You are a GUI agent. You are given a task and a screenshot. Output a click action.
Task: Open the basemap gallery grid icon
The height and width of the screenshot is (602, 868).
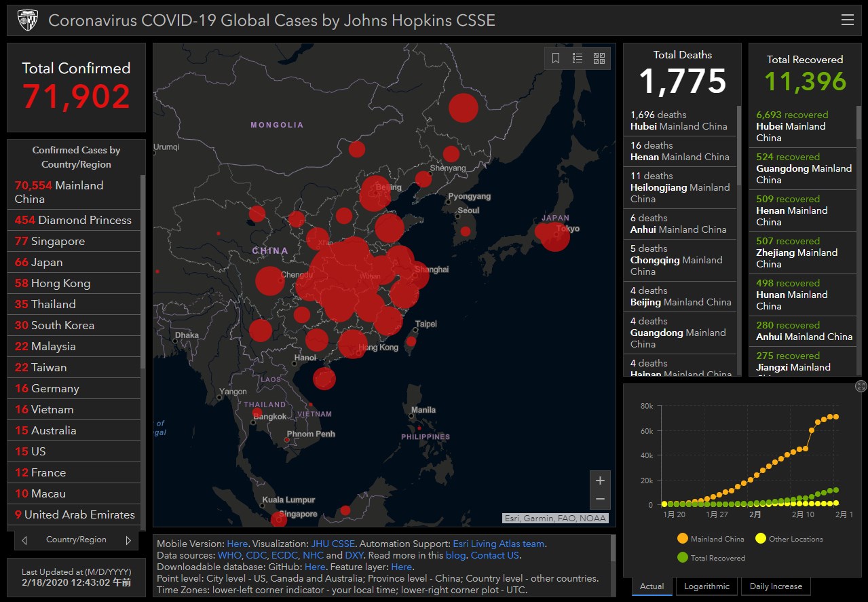point(599,58)
